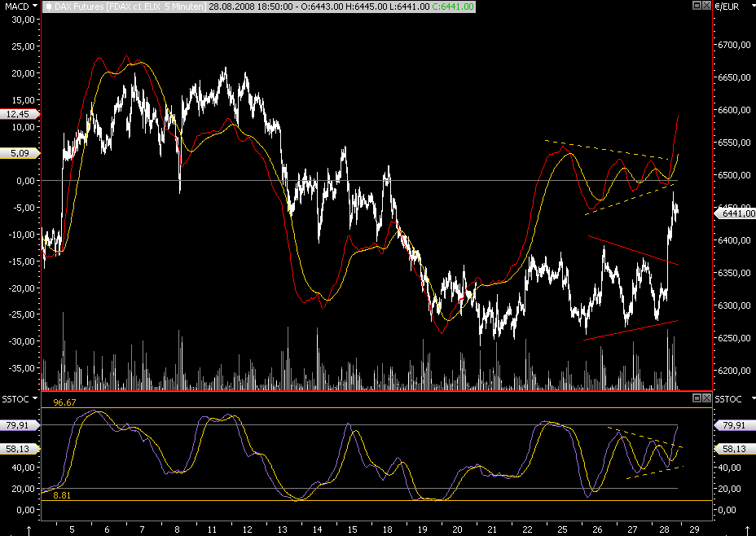Viewport: 756px width, 536px height.
Task: Click date label 29 on time axis
Action: (x=694, y=529)
